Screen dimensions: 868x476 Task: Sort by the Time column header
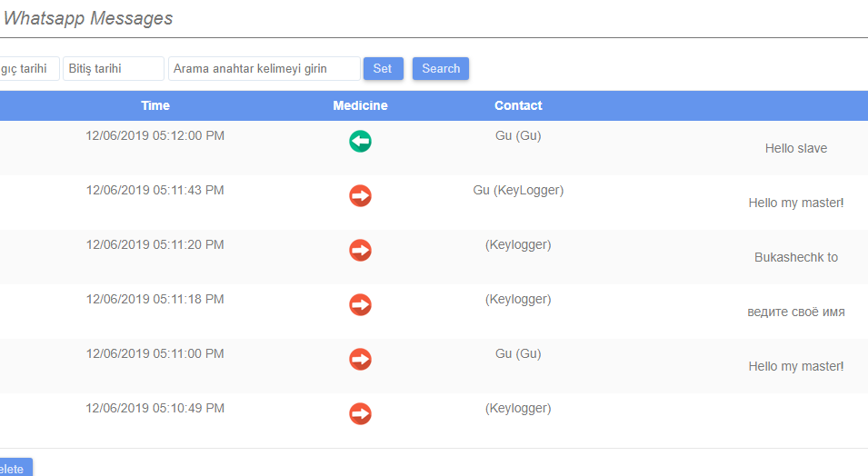155,105
